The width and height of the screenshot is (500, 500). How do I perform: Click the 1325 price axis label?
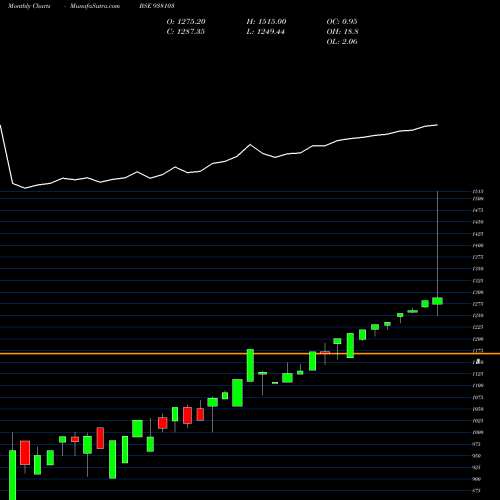(478, 281)
